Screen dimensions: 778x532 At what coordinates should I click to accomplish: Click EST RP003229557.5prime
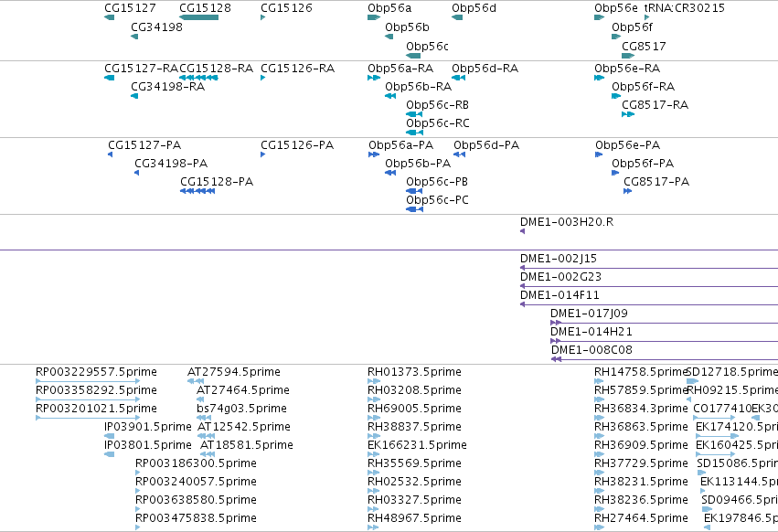coord(96,372)
